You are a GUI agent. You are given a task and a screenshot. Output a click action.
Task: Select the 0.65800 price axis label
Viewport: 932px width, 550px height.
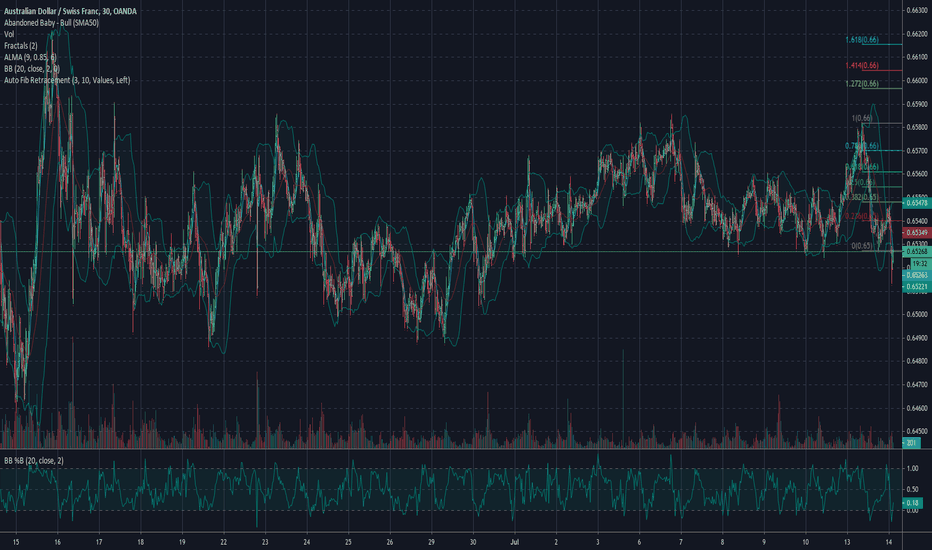click(x=917, y=127)
